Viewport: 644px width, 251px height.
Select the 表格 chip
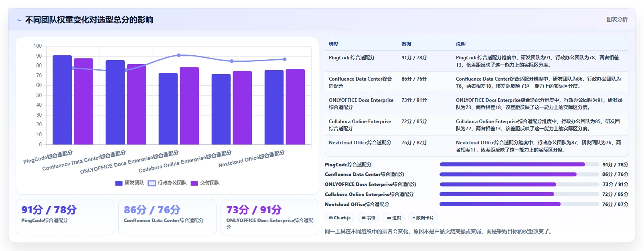click(x=369, y=218)
